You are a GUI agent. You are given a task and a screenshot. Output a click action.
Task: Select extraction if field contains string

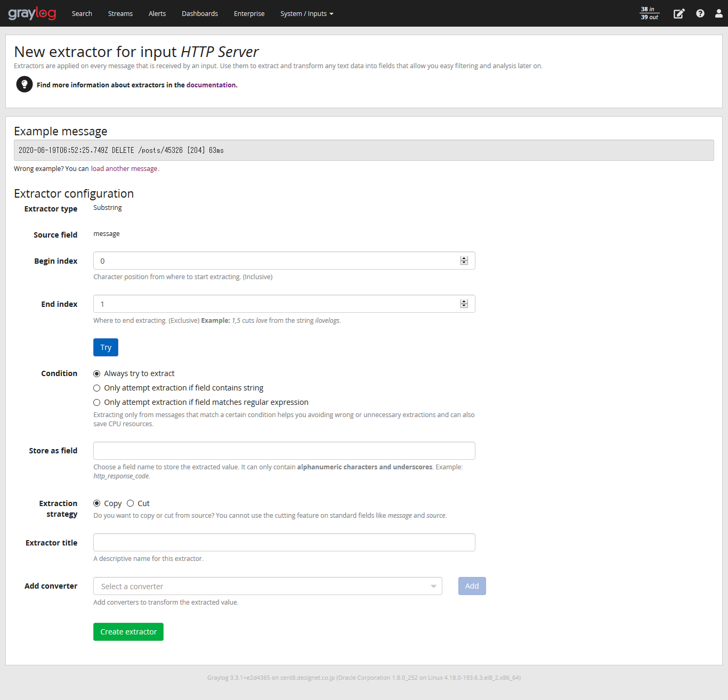coord(97,388)
